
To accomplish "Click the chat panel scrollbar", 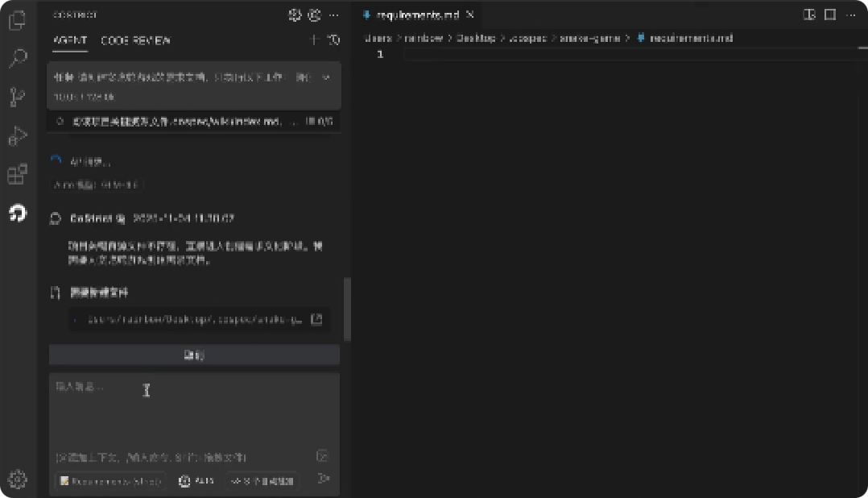I will 347,309.
